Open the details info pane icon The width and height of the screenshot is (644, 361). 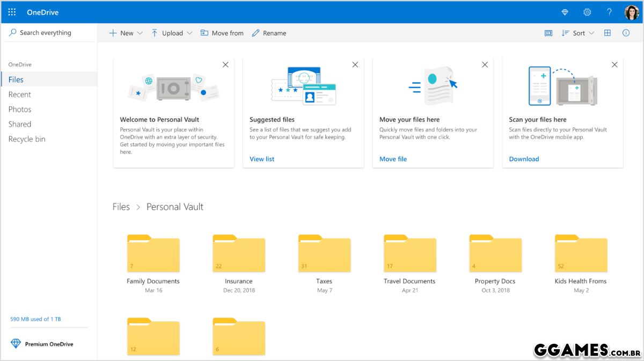coord(626,33)
